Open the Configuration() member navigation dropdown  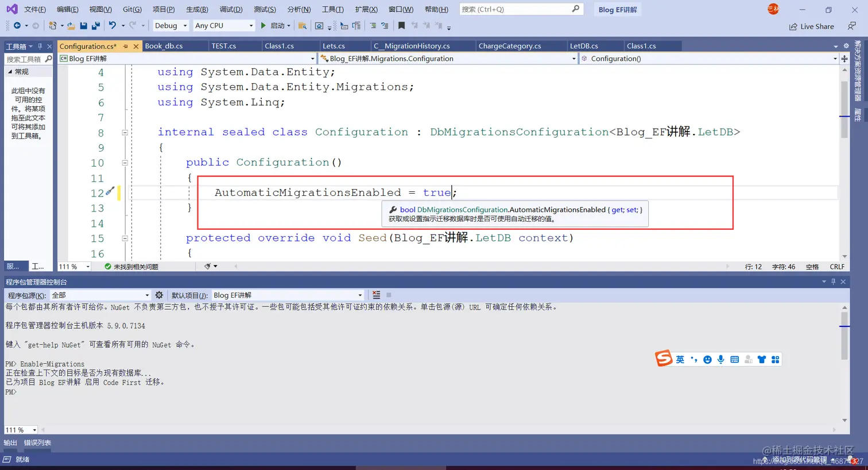coord(709,59)
